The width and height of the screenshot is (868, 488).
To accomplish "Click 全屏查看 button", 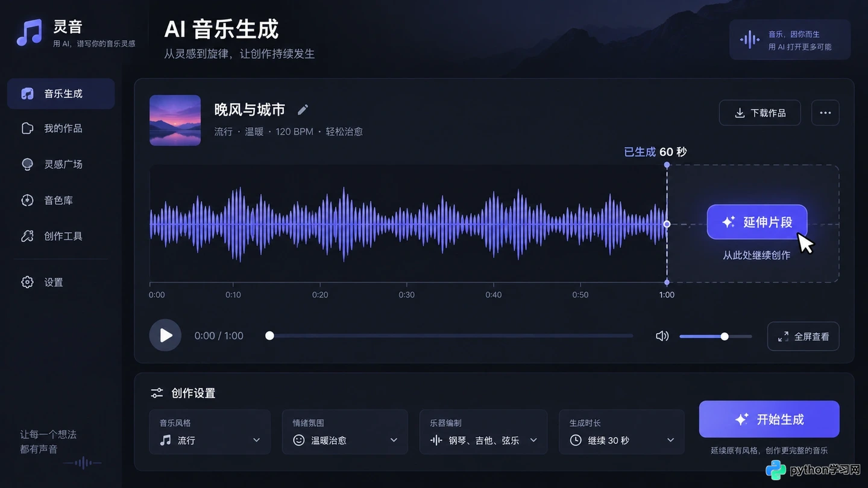I will click(803, 336).
